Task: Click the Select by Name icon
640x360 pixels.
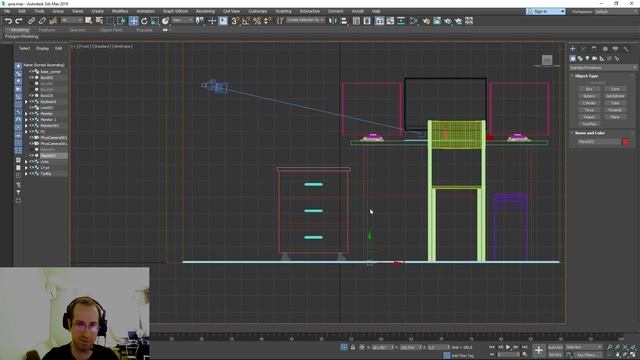Action: point(99,21)
